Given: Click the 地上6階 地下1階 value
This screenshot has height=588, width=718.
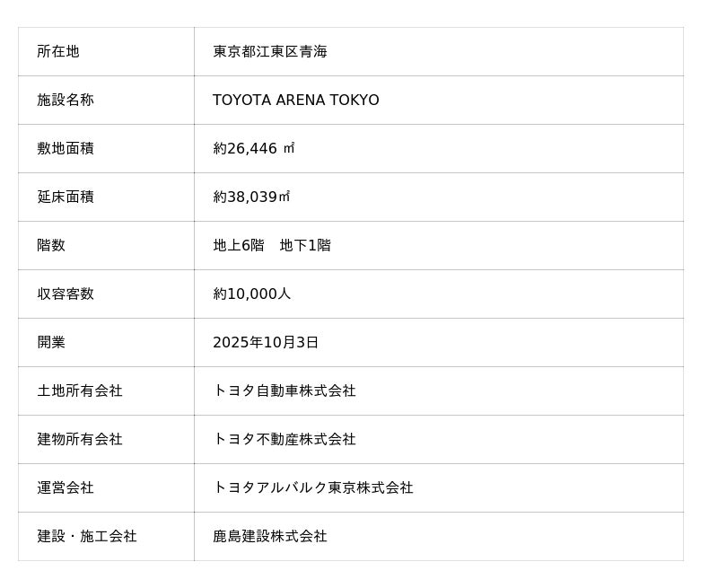Looking at the screenshot, I should click(x=272, y=246).
